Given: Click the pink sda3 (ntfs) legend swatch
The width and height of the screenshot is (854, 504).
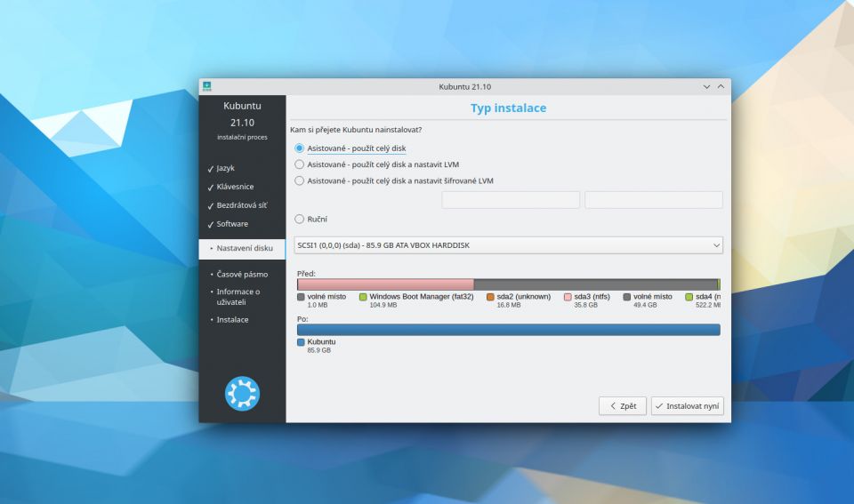Looking at the screenshot, I should click(x=568, y=297).
